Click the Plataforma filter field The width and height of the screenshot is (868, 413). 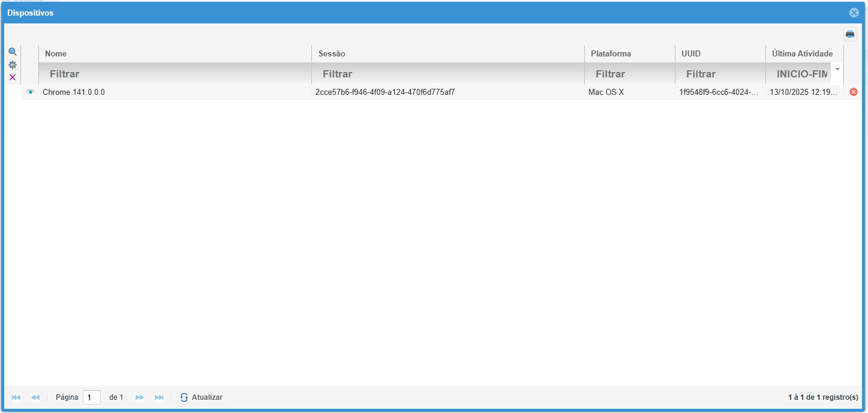coord(629,74)
